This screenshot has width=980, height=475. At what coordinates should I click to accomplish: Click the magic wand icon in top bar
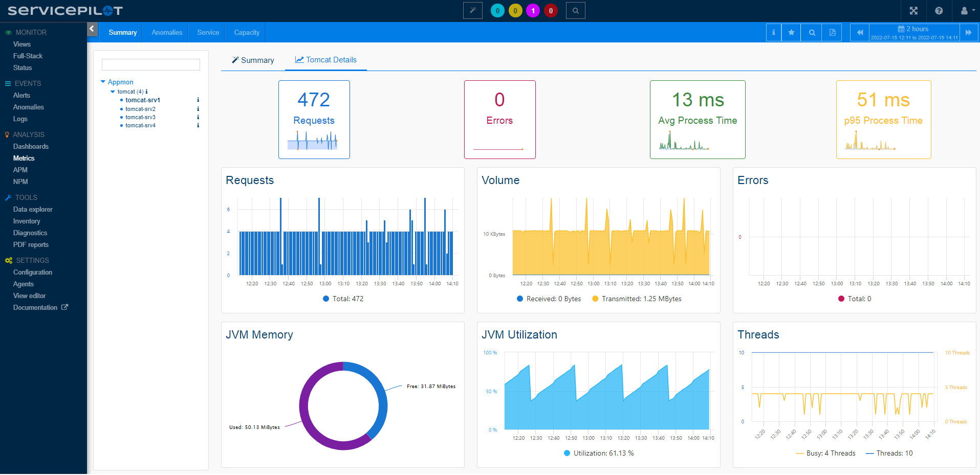pyautogui.click(x=472, y=11)
